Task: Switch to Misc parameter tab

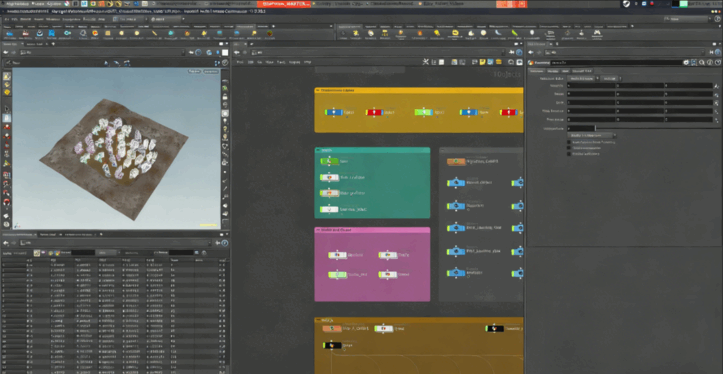Action: (x=565, y=71)
